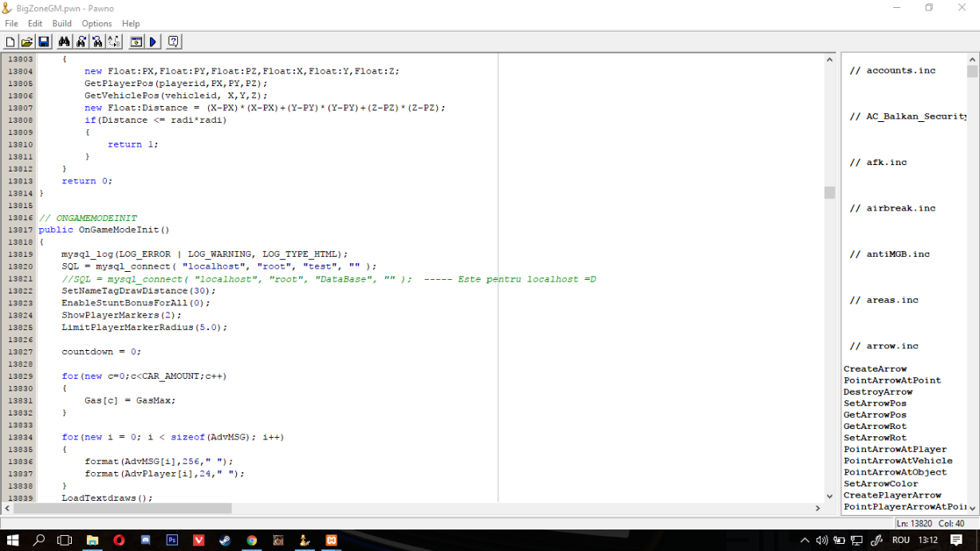
Task: Open the File menu
Action: click(x=11, y=24)
